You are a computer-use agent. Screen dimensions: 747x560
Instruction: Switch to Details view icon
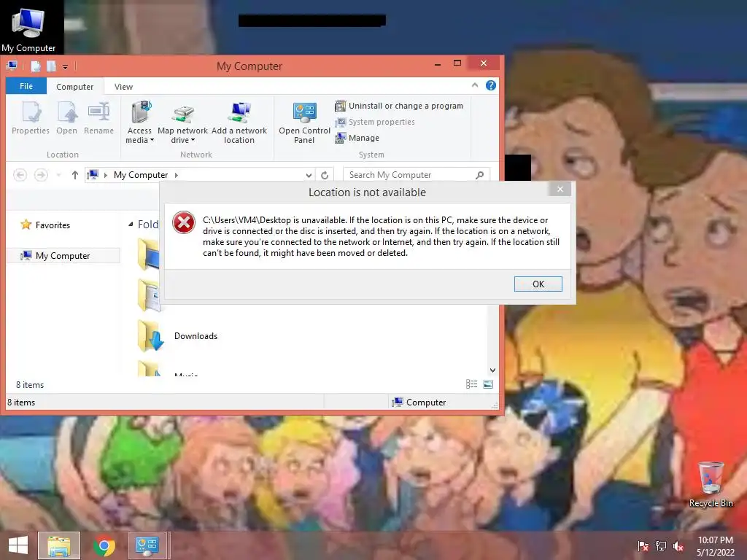pos(472,384)
